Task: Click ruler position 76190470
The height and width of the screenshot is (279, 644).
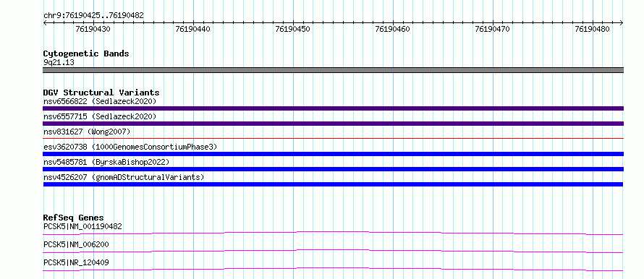Action: pos(493,29)
